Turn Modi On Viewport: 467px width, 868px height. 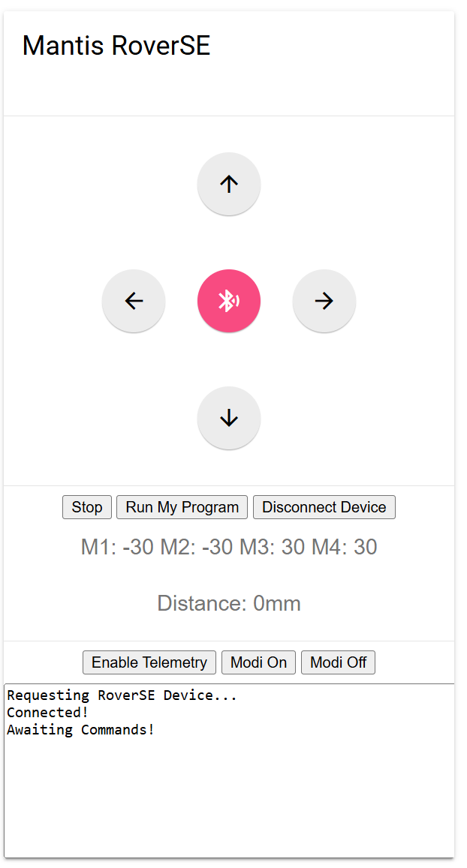258,662
